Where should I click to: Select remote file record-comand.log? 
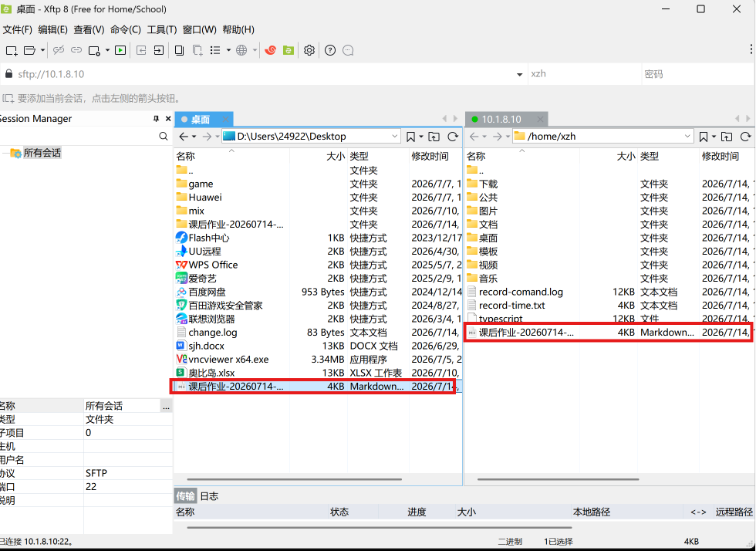609,292
